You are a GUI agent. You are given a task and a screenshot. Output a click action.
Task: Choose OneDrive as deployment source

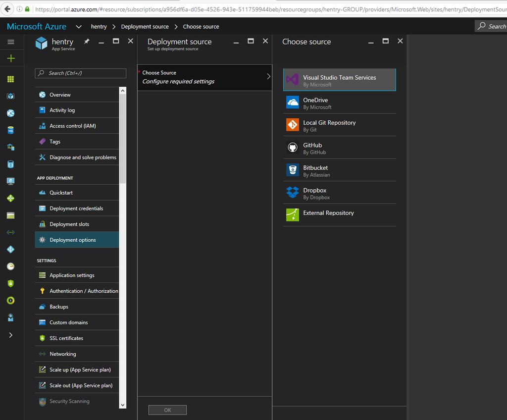[340, 102]
